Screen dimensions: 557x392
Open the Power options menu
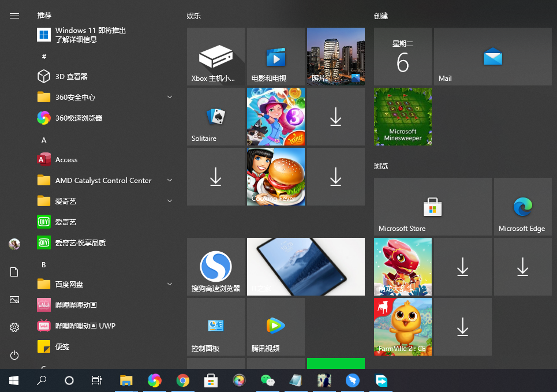point(14,355)
